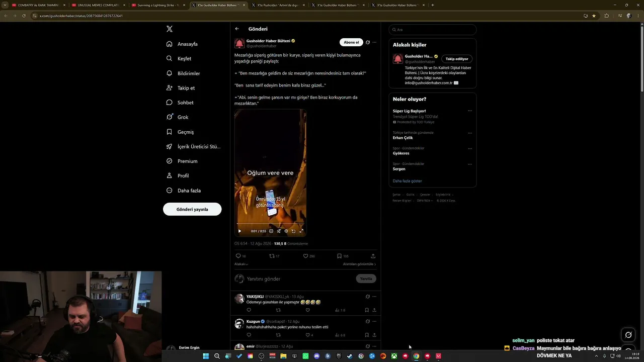
Task: Open the Sergen trend options menu
Action: coord(470,164)
